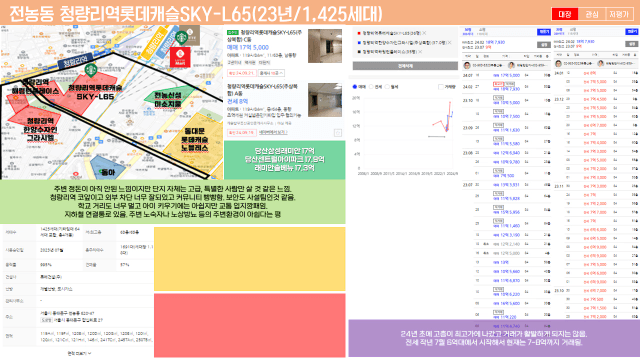
Task: Switch to the 관심 tab
Action: pyautogui.click(x=592, y=14)
